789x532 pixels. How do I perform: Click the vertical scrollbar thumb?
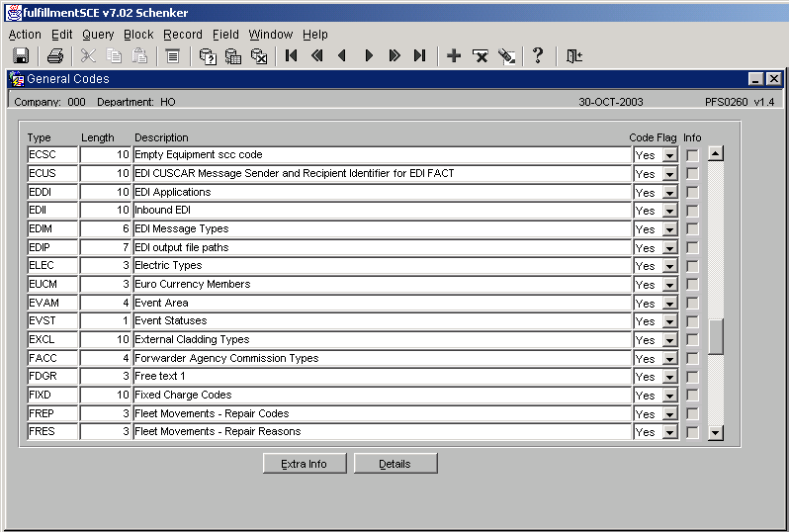click(716, 336)
